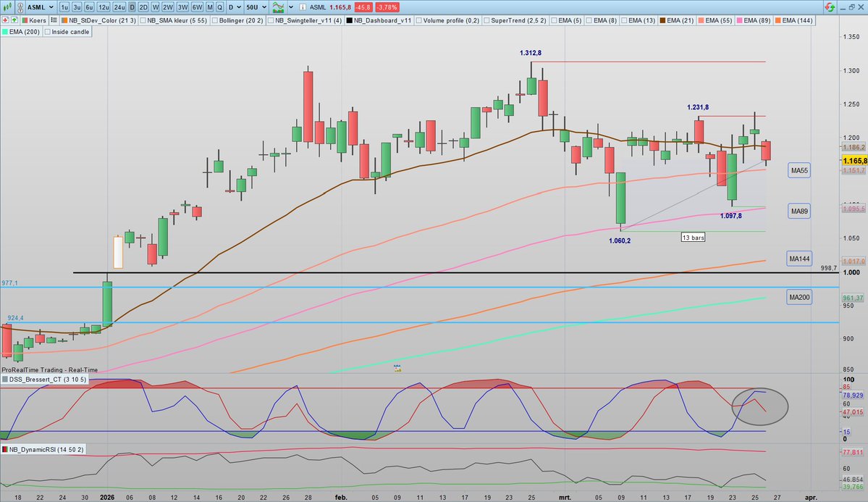Viewport: 868px width, 502px height.
Task: Click the list icon after Koers
Action: click(54, 20)
